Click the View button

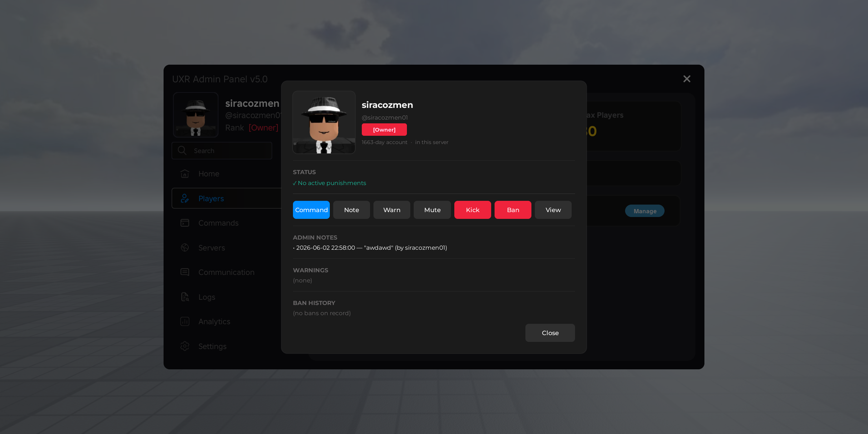click(553, 210)
